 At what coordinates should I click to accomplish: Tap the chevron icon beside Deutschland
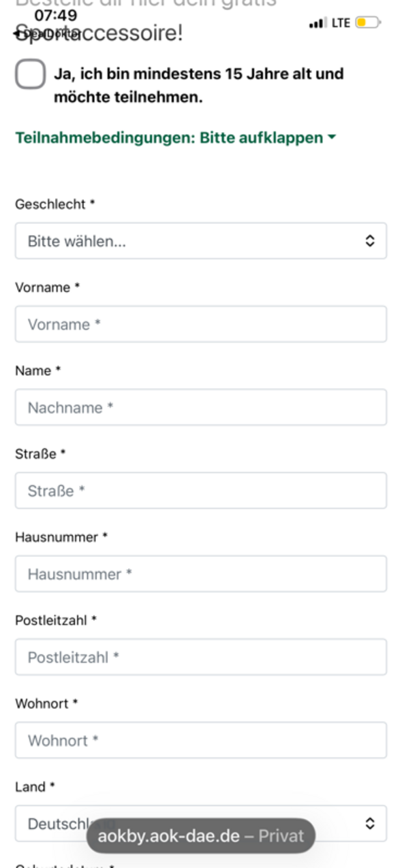[370, 823]
